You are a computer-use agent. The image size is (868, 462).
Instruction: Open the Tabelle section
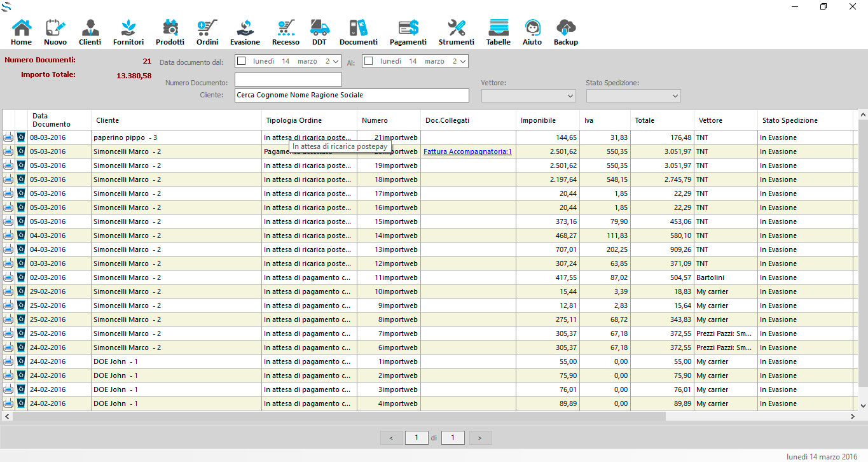pos(499,32)
